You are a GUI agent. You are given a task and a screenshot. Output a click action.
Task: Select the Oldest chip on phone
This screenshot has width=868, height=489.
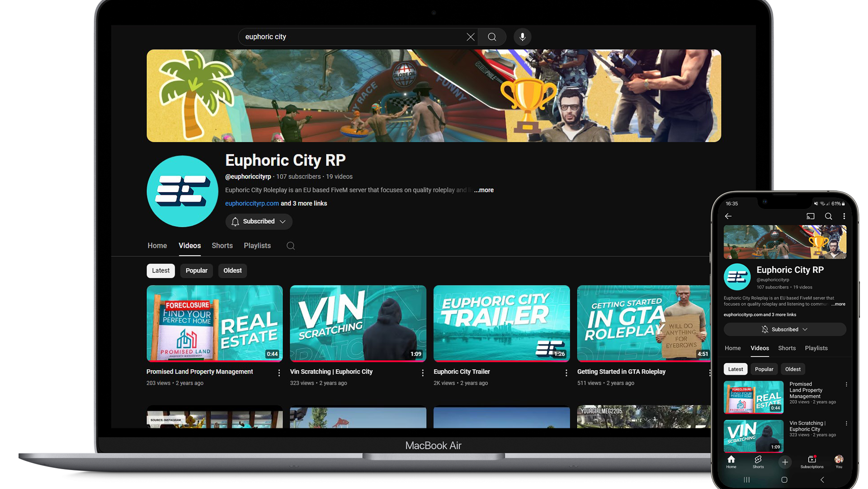pyautogui.click(x=793, y=369)
